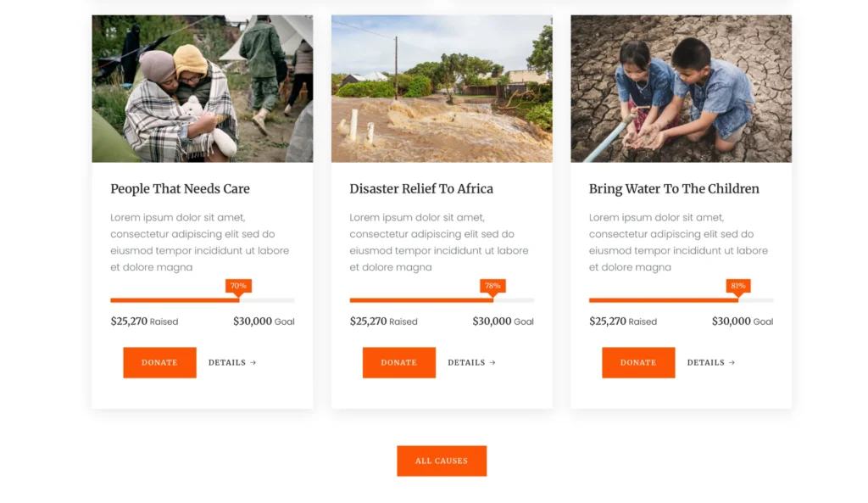Click the 78% progress marker badge
The height and width of the screenshot is (503, 868).
[x=492, y=286]
